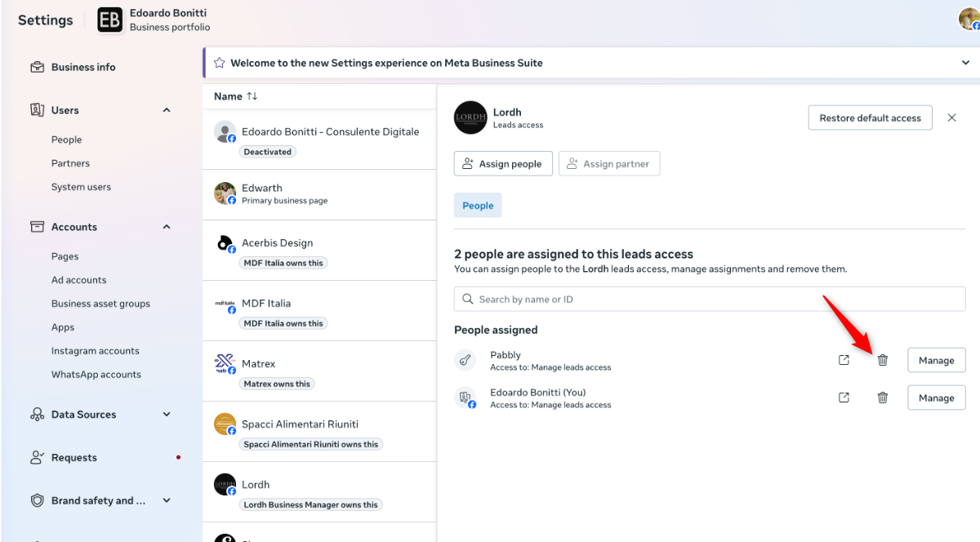Viewport: 980px width, 542px height.
Task: Click the Brand safety shield icon
Action: pos(37,500)
